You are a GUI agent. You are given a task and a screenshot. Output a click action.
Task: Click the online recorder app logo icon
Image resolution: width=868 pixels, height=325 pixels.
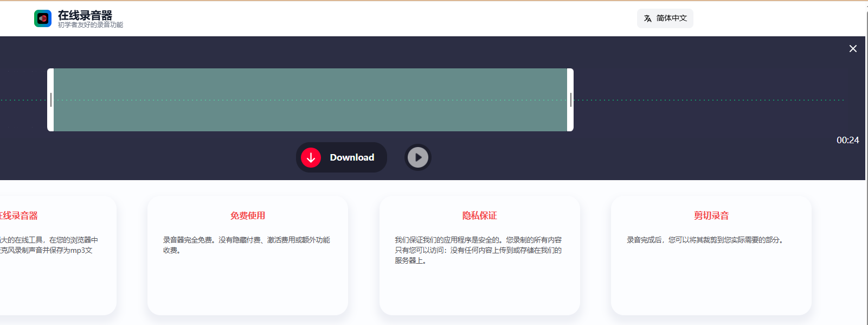click(43, 18)
